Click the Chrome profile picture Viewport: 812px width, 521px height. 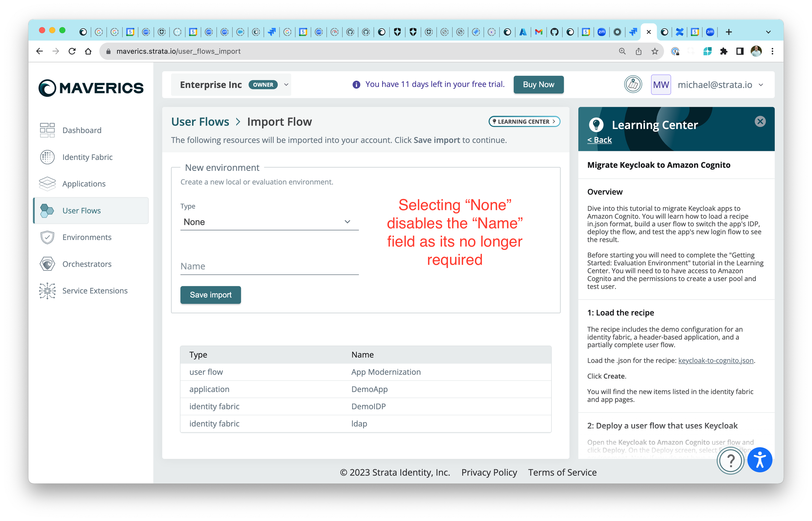pos(756,51)
